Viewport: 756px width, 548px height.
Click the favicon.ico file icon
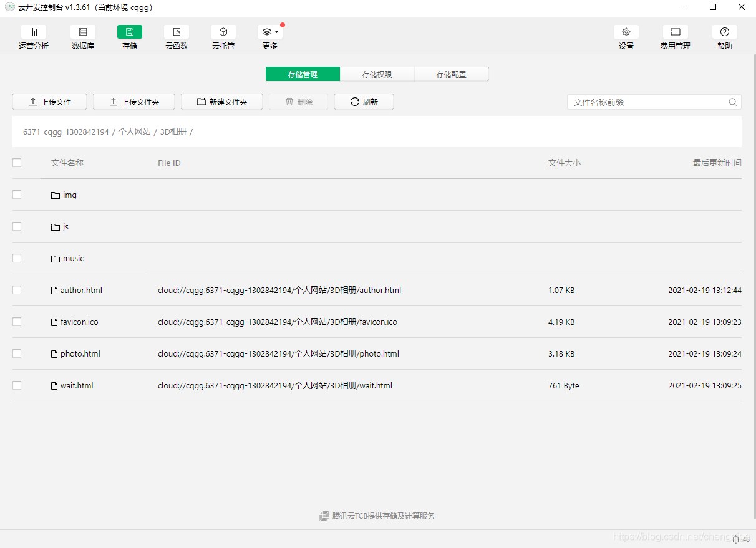pos(54,322)
